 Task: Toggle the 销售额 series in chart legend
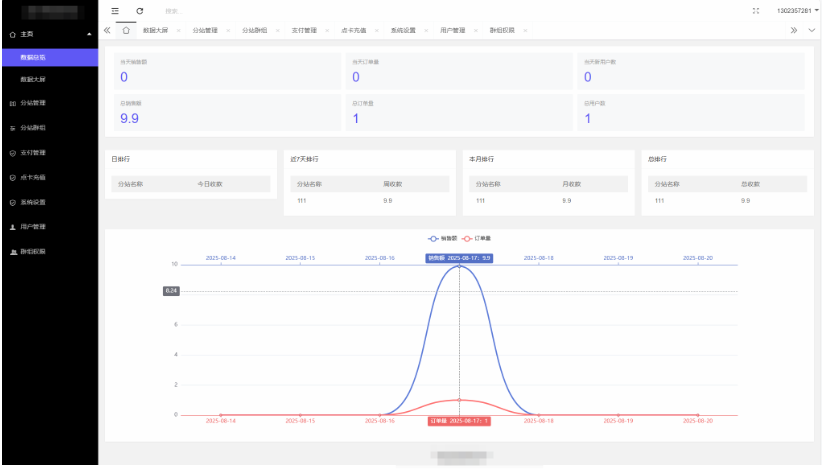pyautogui.click(x=442, y=238)
